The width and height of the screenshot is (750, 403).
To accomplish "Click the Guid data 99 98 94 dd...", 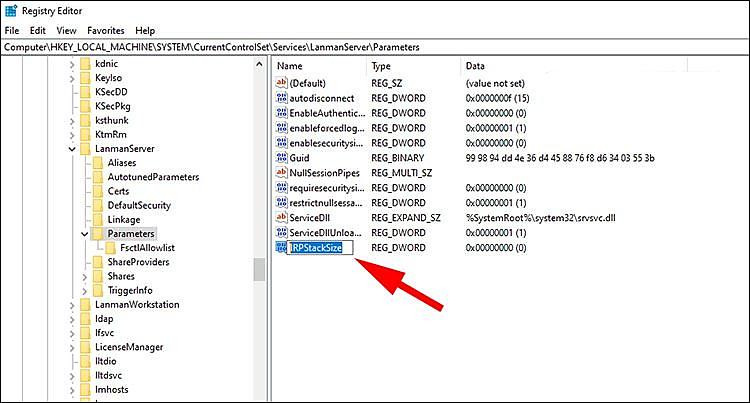I will (x=560, y=158).
